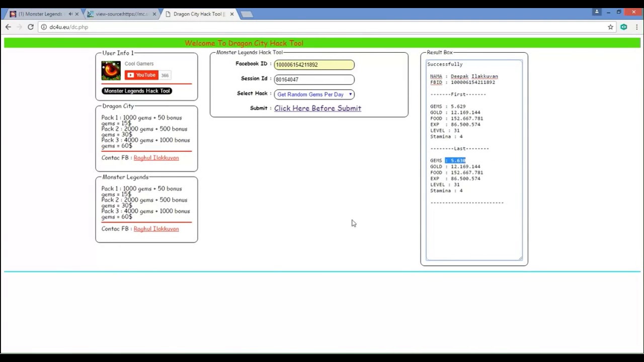
Task: Select the Dragon City Hack Tool tab
Action: 199,14
